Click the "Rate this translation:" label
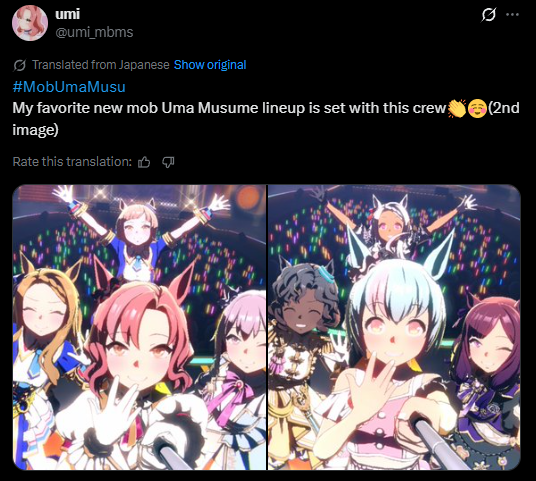Image resolution: width=536 pixels, height=481 pixels. pyautogui.click(x=72, y=162)
